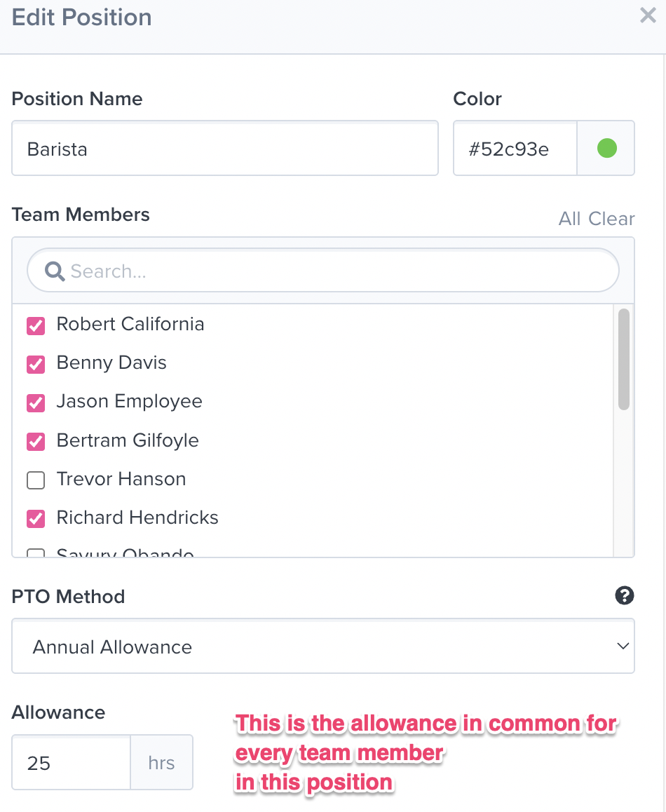Click the Annual Allowance dropdown chevron
This screenshot has width=666, height=812.
[623, 647]
